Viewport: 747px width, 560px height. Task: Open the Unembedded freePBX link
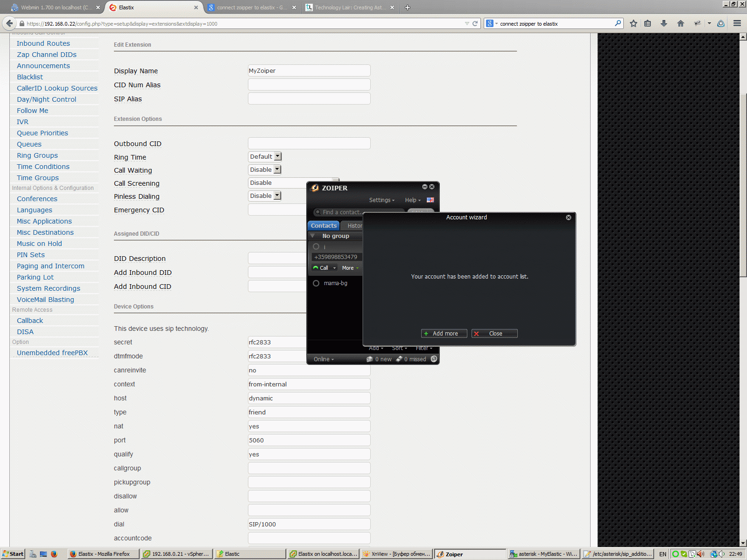52,353
